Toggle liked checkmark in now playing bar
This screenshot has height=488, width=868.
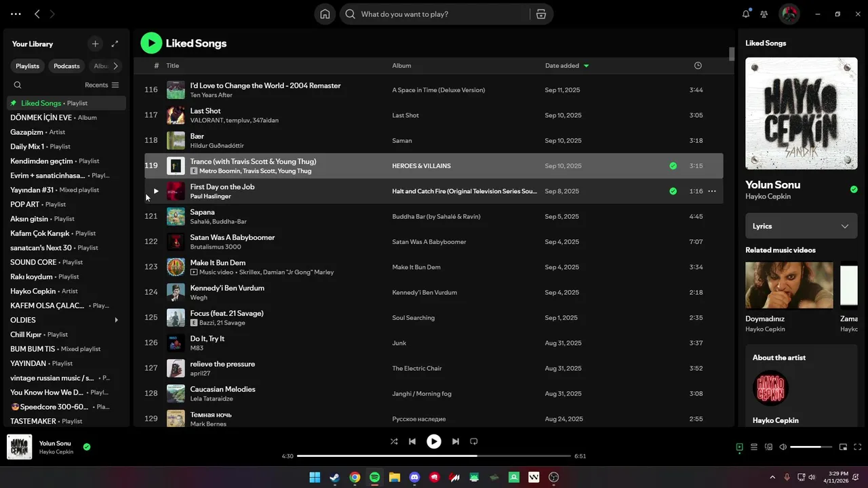pyautogui.click(x=87, y=447)
